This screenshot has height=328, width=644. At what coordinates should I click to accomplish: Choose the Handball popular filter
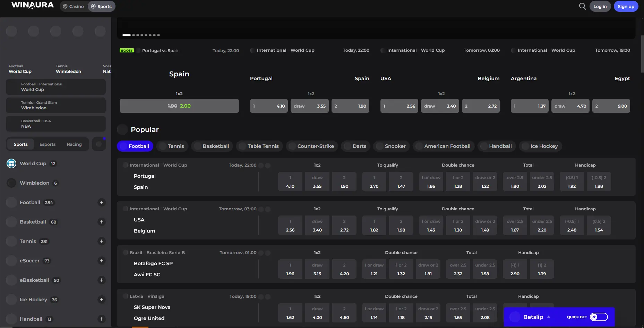(x=497, y=146)
